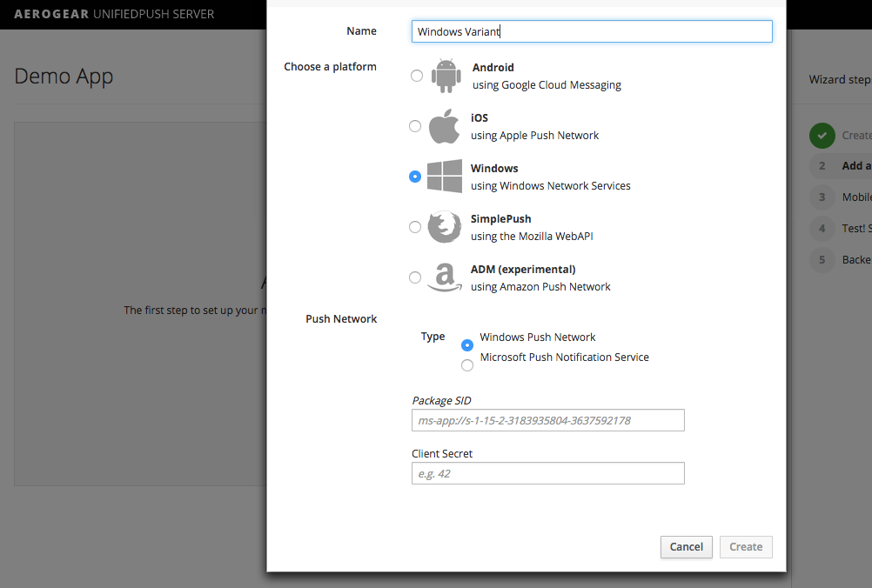Click the Package SID input field
Screen dimensions: 872x588
point(547,419)
